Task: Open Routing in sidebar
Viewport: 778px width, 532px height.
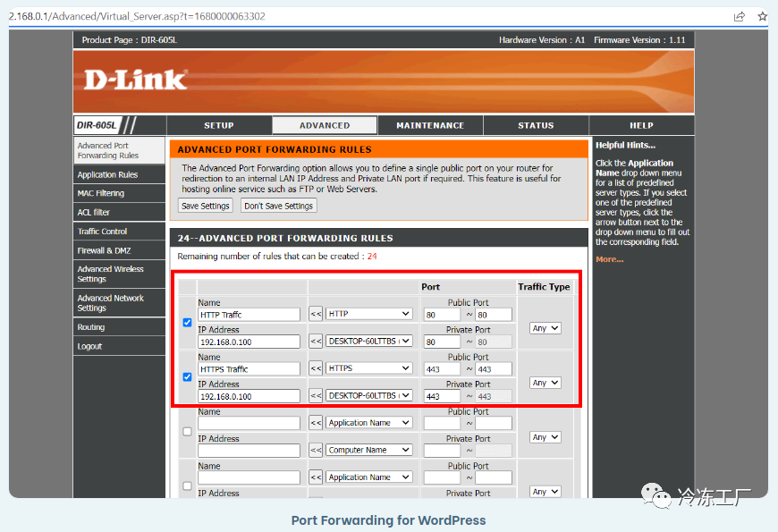Action: [119, 327]
